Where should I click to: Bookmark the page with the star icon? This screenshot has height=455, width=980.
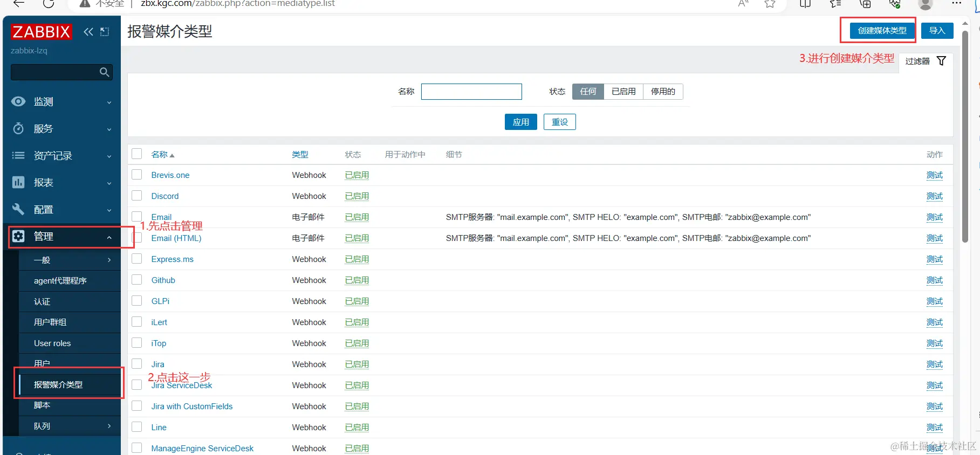[x=770, y=3]
